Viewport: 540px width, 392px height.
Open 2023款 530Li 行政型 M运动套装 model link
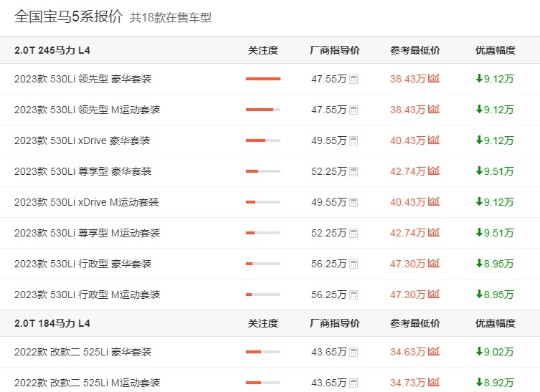pos(87,295)
